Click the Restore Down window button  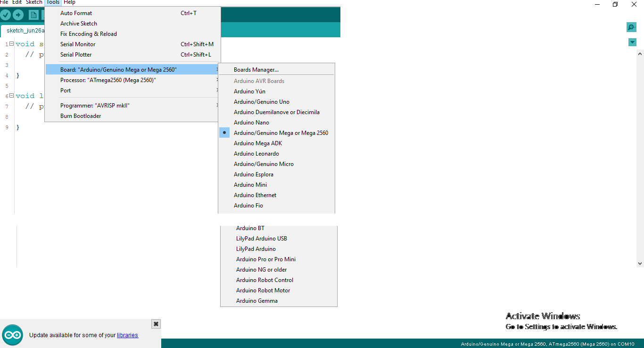click(x=615, y=4)
